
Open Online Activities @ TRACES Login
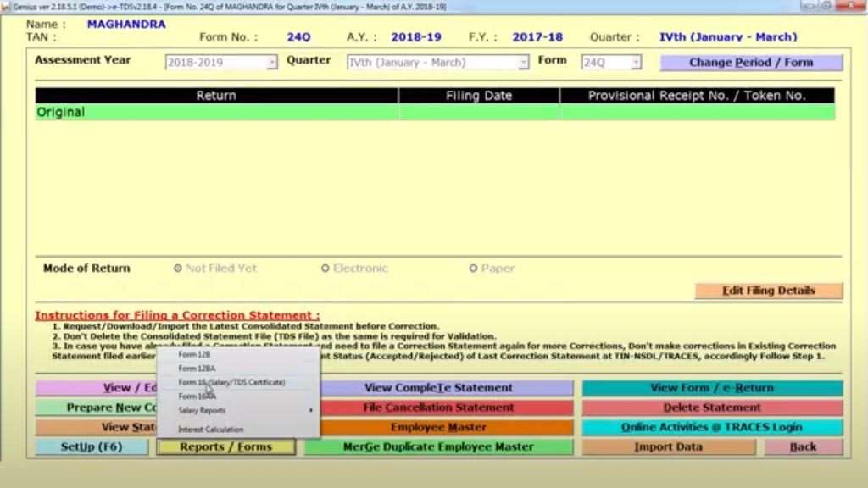click(711, 428)
